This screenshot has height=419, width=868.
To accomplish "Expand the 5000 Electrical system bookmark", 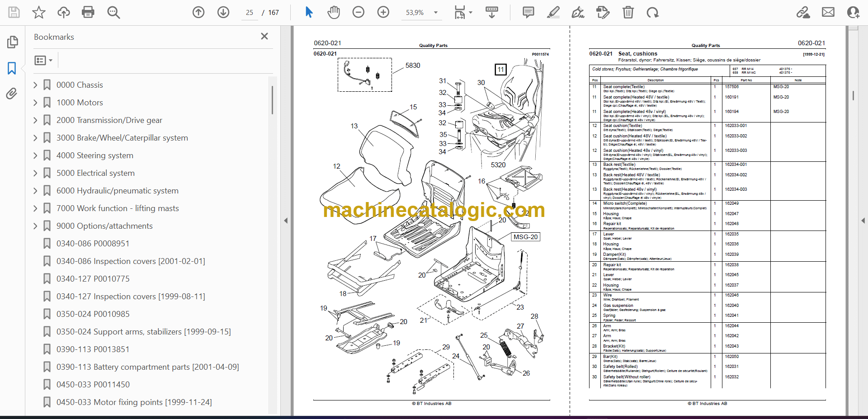I will tap(35, 173).
